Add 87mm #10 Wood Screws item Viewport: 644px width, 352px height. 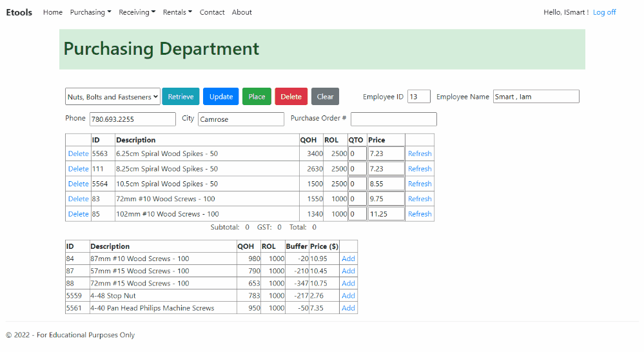click(x=348, y=259)
